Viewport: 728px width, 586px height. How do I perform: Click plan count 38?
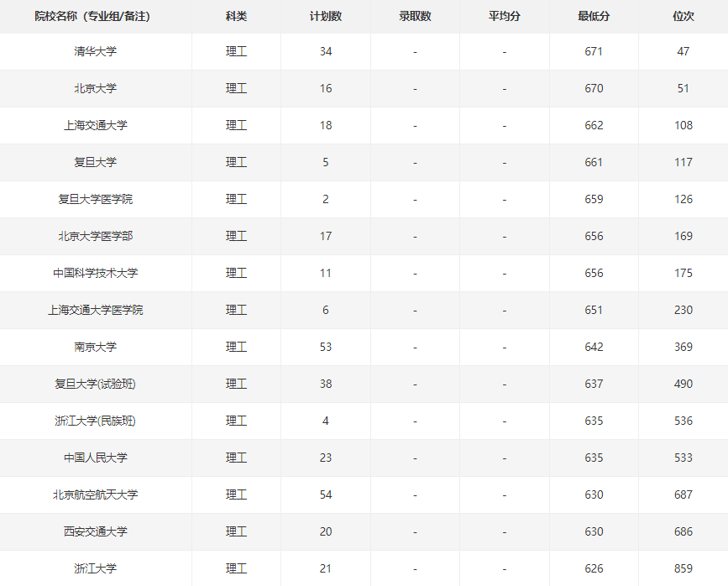(326, 384)
